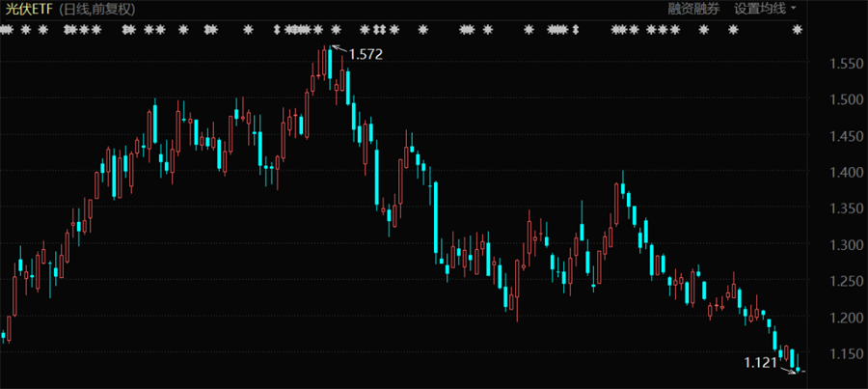
Task: Click the 1.500 price axis label
Action: (846, 100)
